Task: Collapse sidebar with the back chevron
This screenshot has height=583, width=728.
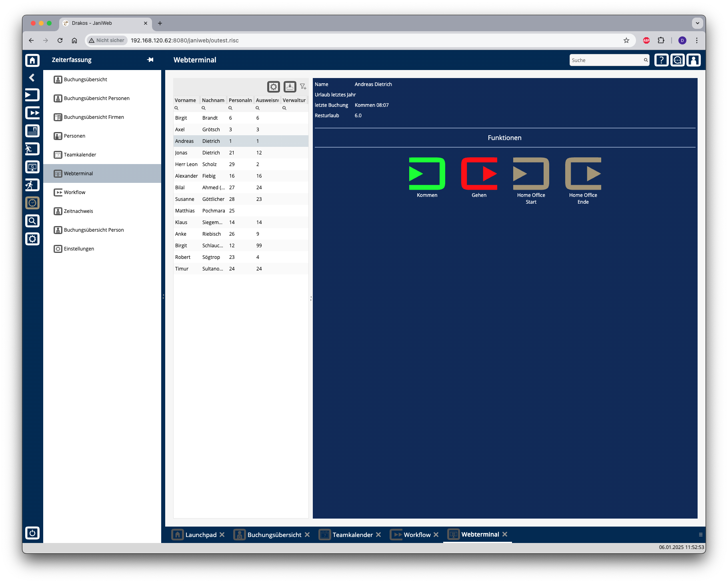Action: tap(32, 78)
